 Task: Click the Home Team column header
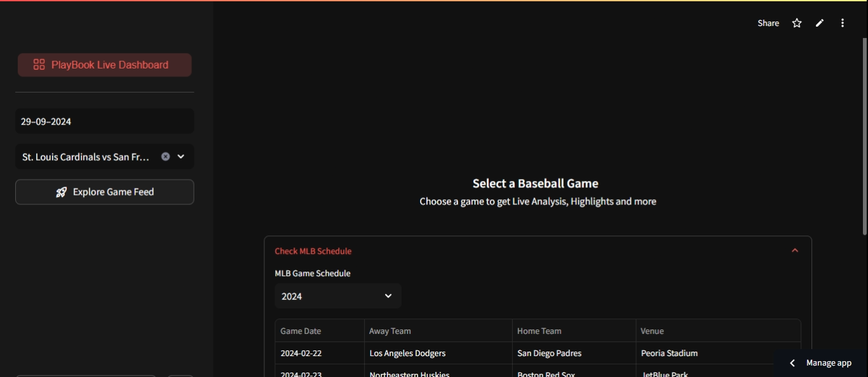click(574, 331)
